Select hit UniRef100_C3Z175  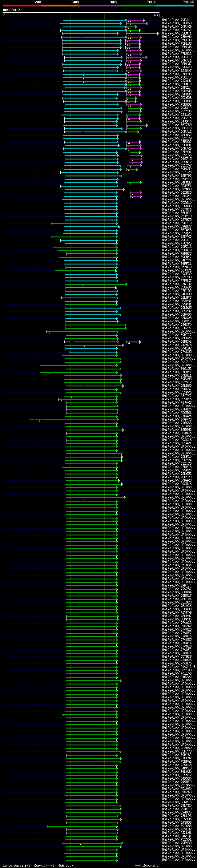pos(177,464)
